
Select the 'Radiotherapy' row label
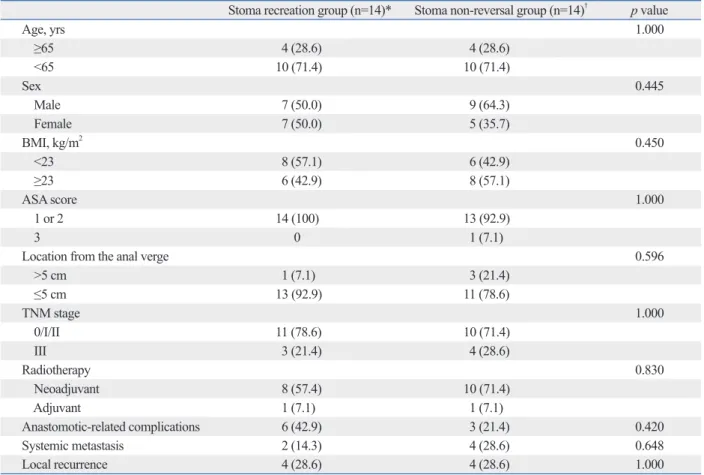click(x=56, y=370)
